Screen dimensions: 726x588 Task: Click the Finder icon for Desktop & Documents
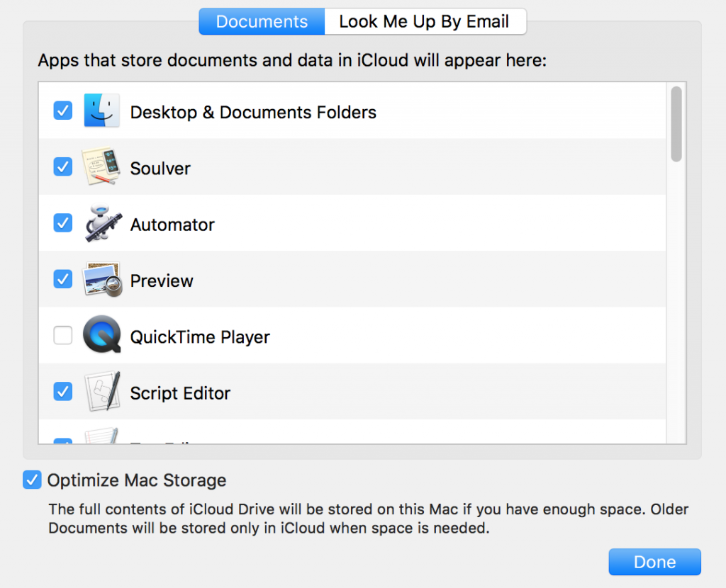[x=101, y=111]
